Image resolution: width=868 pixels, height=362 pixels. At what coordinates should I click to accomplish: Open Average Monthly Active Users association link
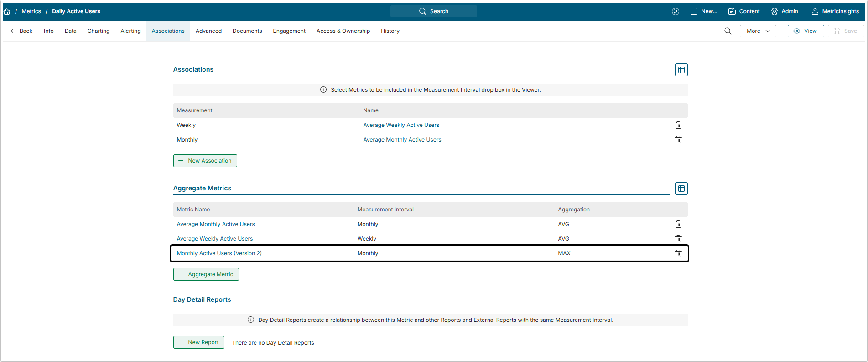click(402, 140)
